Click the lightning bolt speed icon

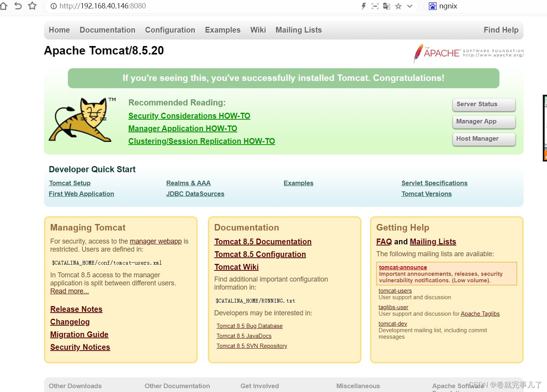tap(364, 6)
